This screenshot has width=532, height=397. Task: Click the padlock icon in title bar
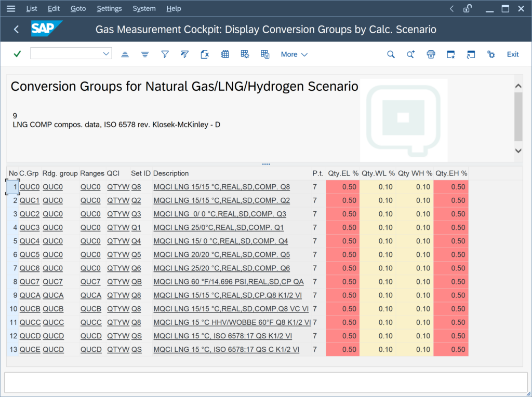pyautogui.click(x=468, y=8)
